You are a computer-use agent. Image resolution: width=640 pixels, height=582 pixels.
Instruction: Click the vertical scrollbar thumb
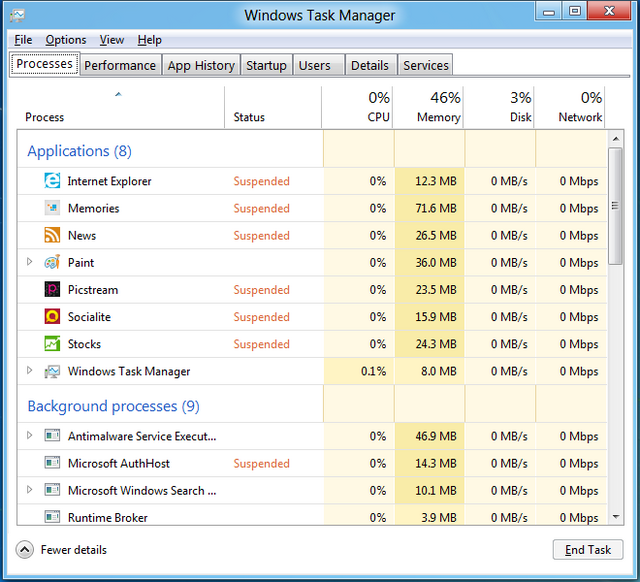click(x=616, y=206)
